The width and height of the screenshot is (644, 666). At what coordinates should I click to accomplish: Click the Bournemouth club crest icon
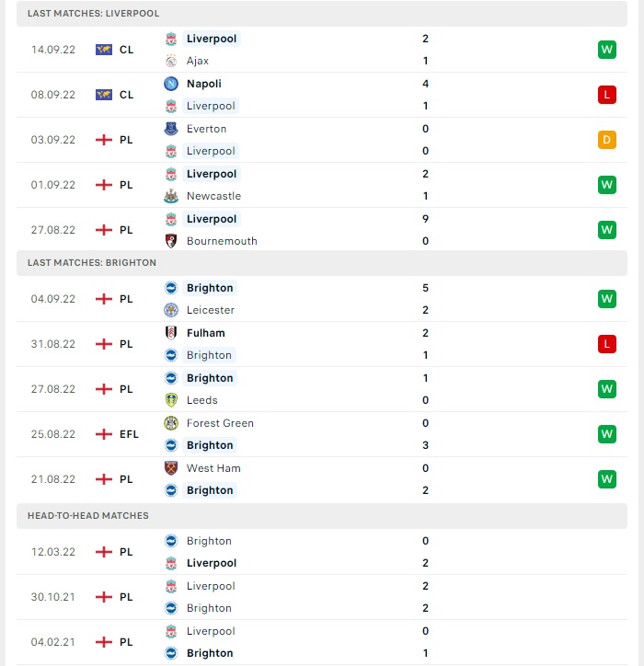click(x=171, y=241)
